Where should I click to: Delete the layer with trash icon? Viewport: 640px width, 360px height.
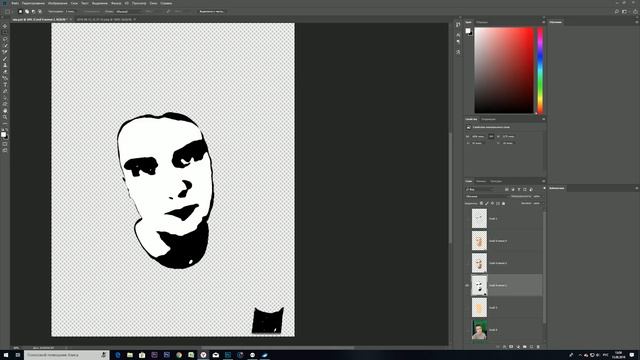click(x=538, y=347)
